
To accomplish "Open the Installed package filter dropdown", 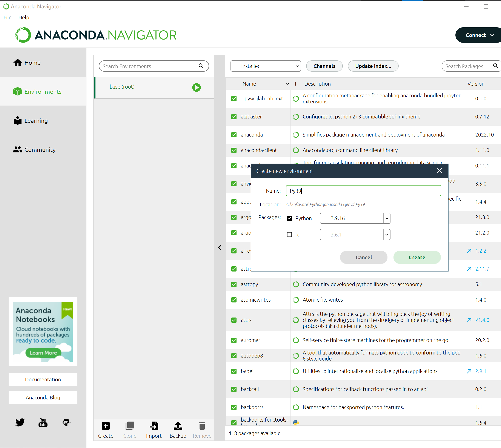I will (x=266, y=66).
